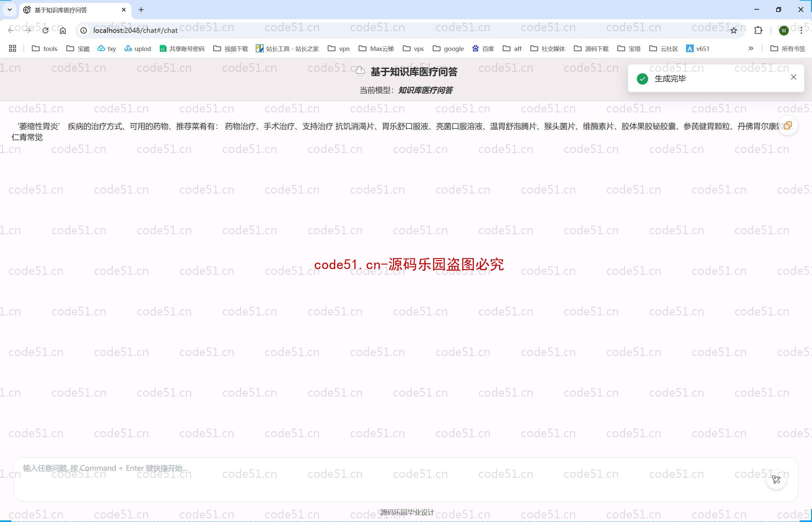
Task: Open the 宝藏 bookmark folder
Action: tap(78, 48)
